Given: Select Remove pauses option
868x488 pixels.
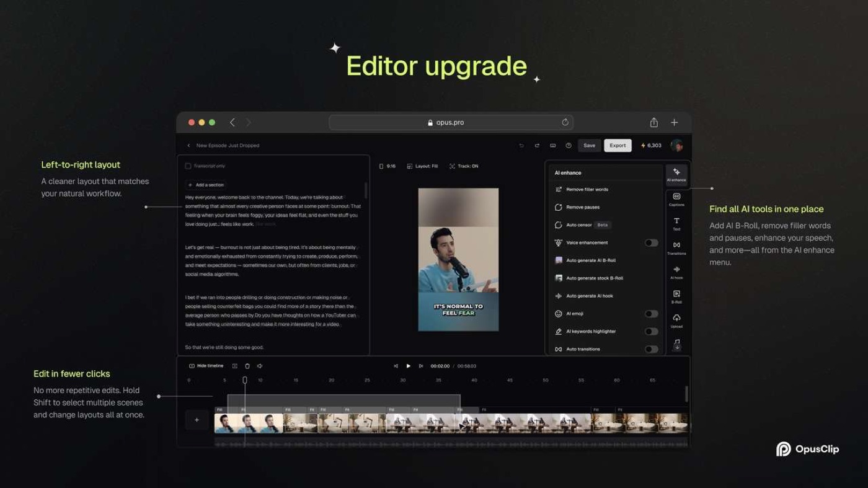Looking at the screenshot, I should 577,207.
